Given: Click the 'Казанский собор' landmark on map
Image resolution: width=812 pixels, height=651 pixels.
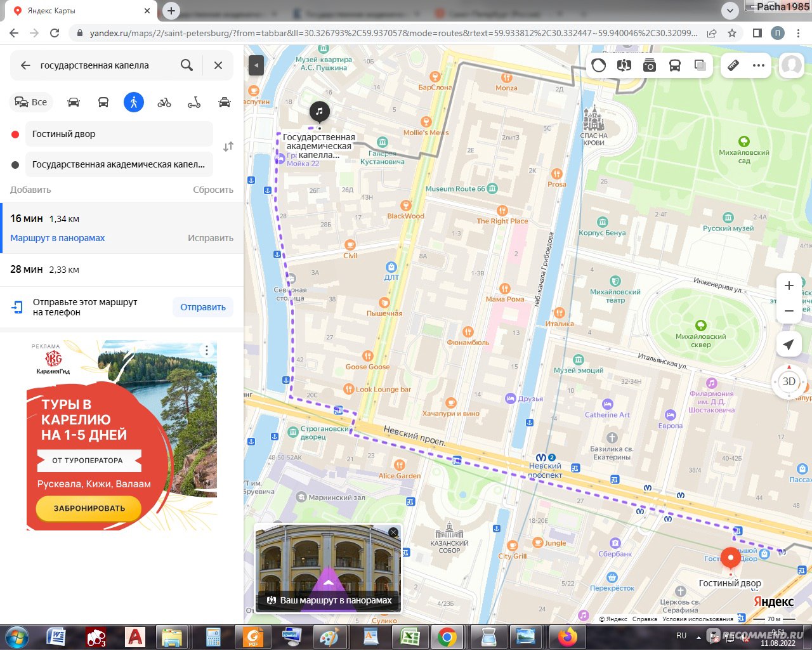Looking at the screenshot, I should pos(449,538).
